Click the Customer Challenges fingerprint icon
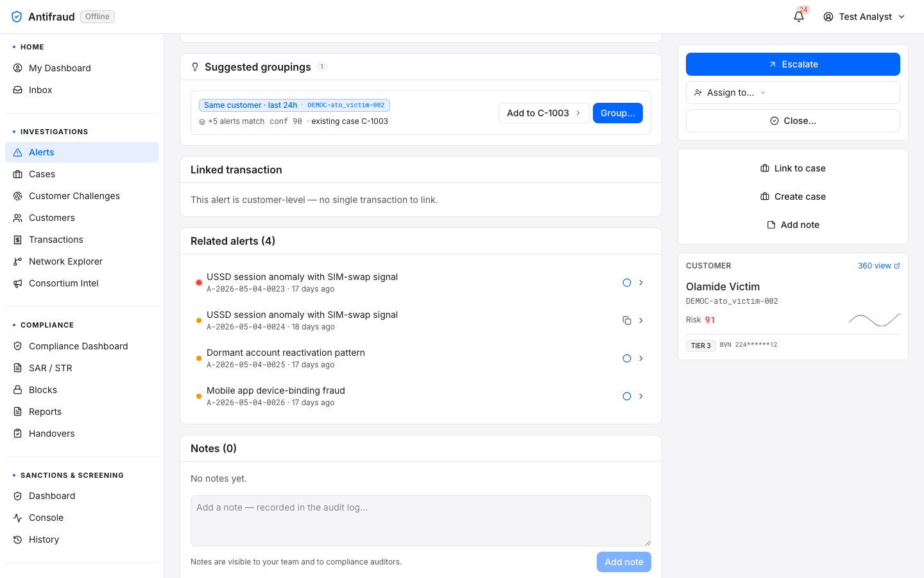The height and width of the screenshot is (578, 924). [x=18, y=196]
